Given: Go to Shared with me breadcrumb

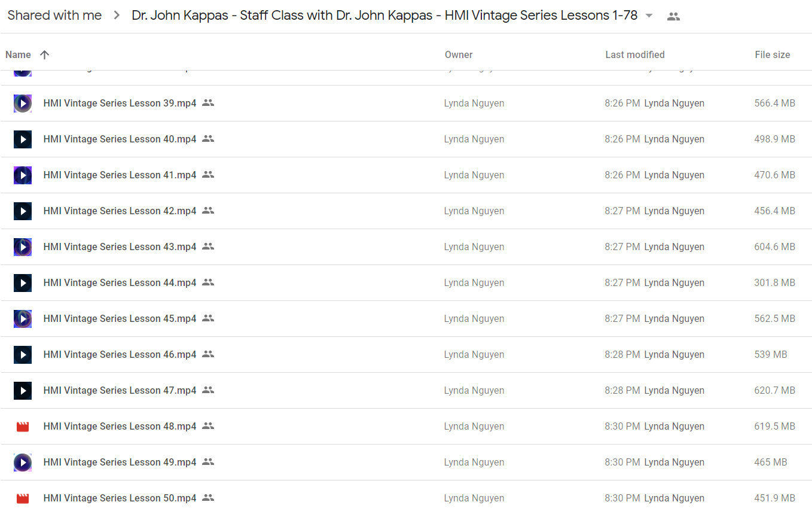Looking at the screenshot, I should click(x=54, y=16).
